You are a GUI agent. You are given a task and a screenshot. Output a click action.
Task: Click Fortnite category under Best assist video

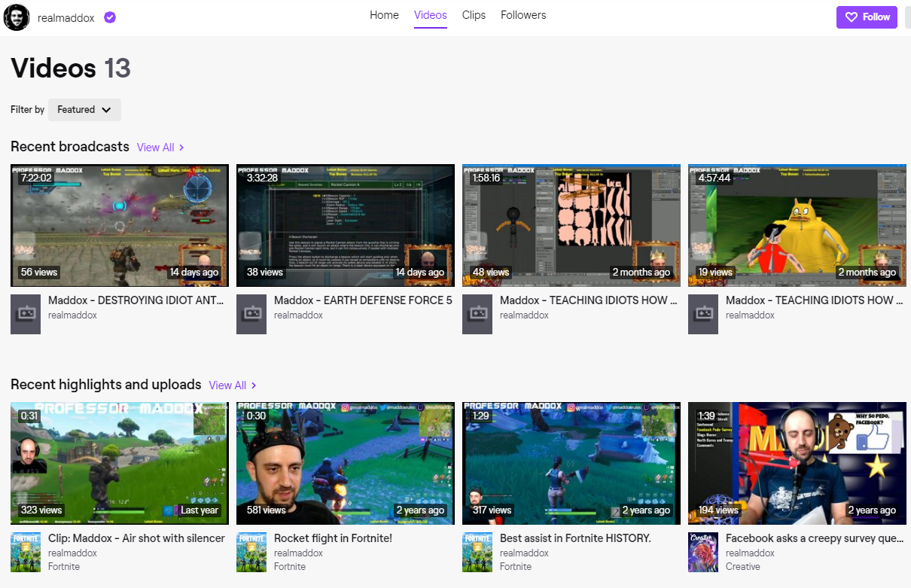516,567
